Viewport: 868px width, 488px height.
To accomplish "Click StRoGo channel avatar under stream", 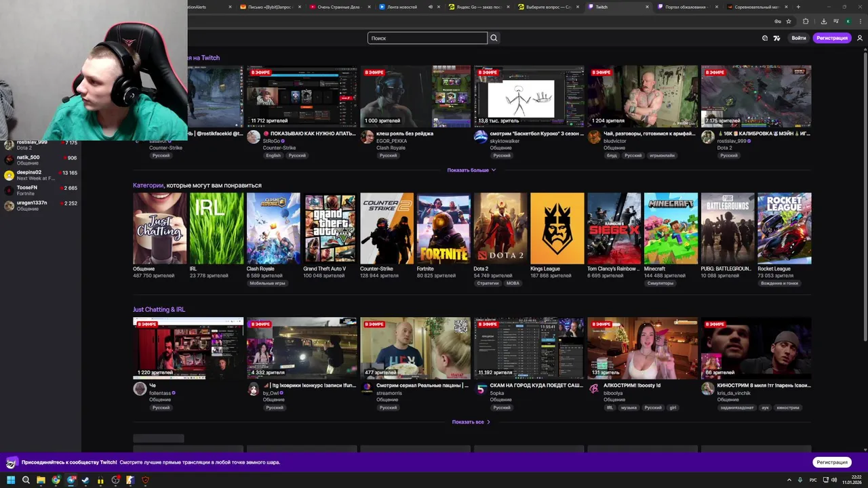I will tap(254, 137).
